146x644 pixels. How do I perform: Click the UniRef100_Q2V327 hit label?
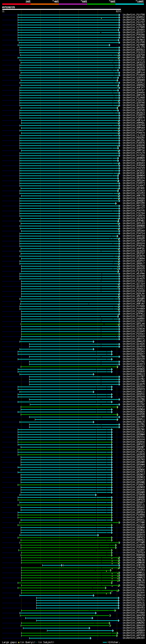click(x=134, y=32)
